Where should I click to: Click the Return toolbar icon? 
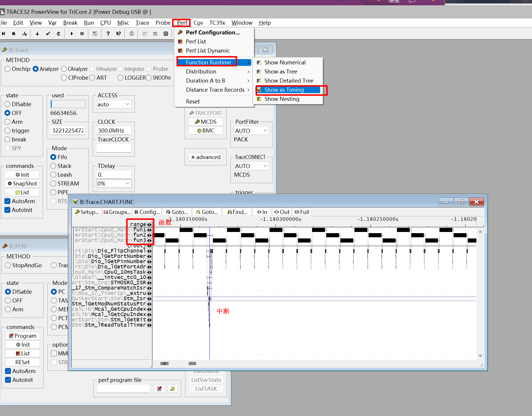pyautogui.click(x=48, y=34)
